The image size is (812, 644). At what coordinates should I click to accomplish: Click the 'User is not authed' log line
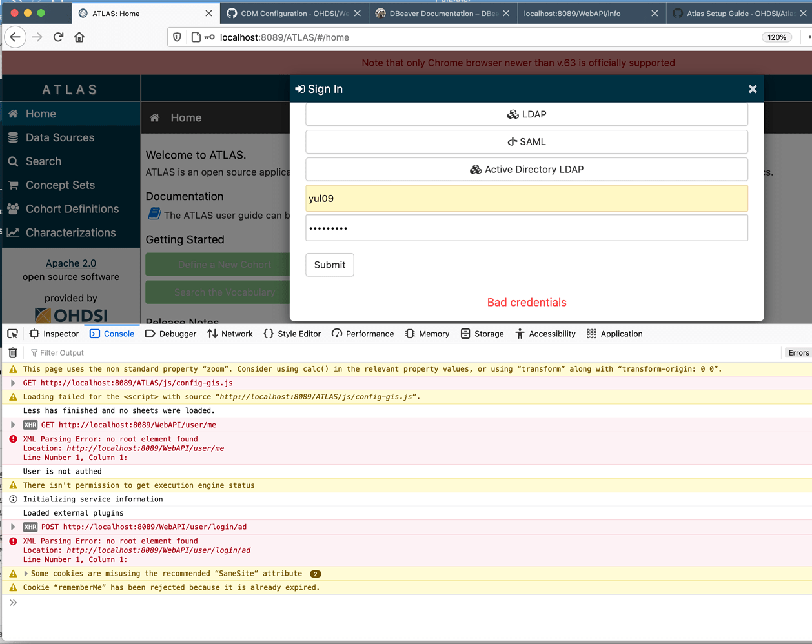point(62,472)
